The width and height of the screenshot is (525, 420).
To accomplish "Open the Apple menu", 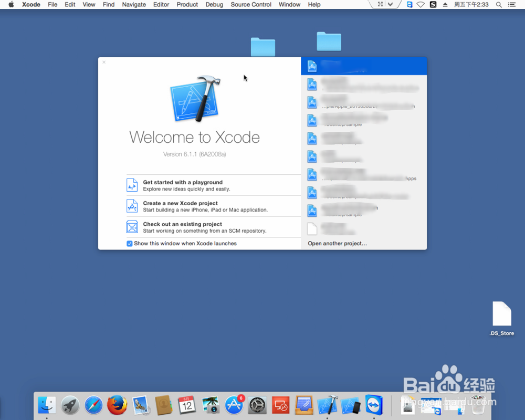I will [x=11, y=4].
